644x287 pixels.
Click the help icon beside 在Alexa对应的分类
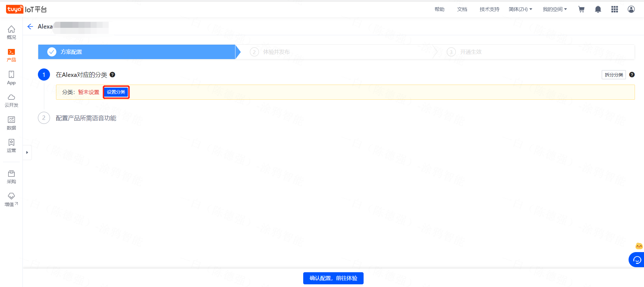113,75
